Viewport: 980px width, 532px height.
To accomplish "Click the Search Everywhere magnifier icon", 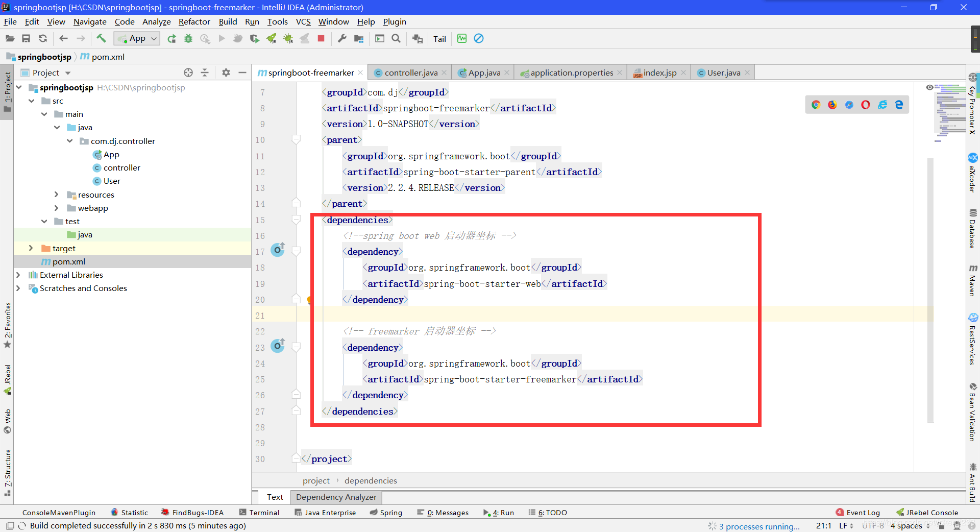I will (396, 38).
